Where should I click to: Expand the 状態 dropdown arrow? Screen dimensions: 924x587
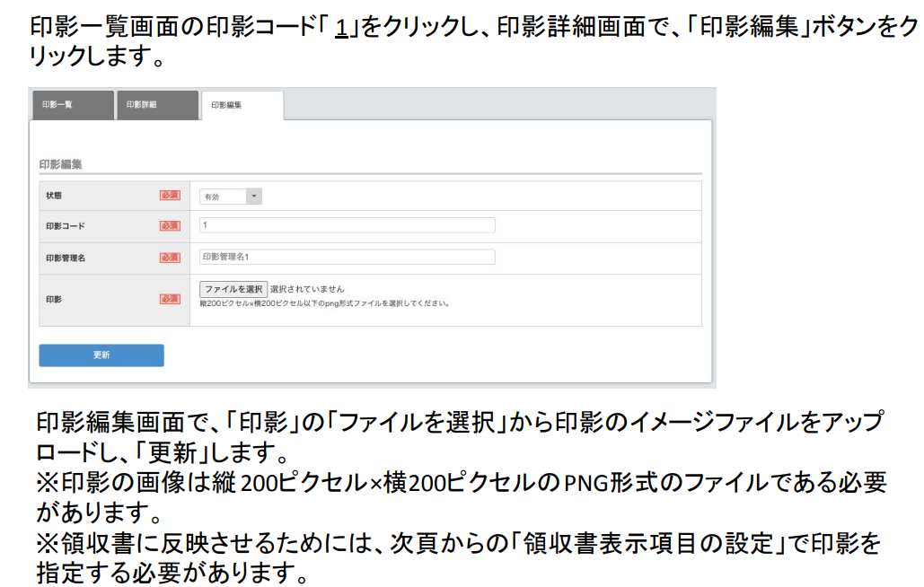(253, 197)
